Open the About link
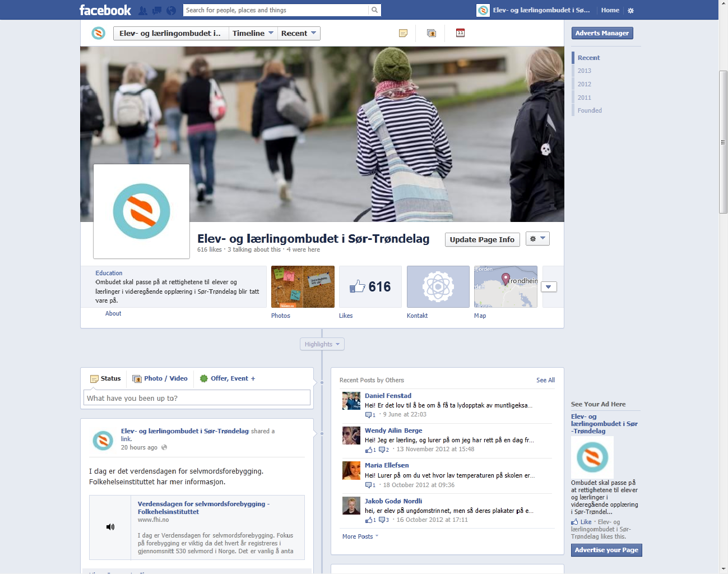This screenshot has width=728, height=574. point(113,313)
